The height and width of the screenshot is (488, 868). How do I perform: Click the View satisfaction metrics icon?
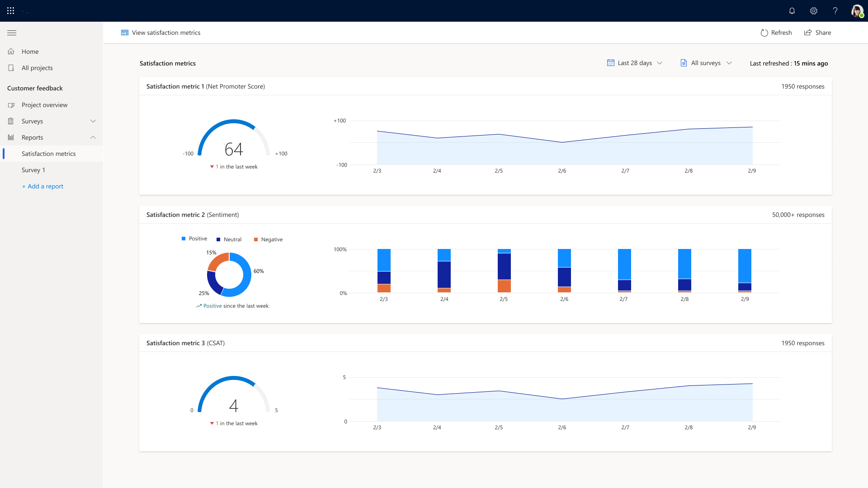(125, 33)
